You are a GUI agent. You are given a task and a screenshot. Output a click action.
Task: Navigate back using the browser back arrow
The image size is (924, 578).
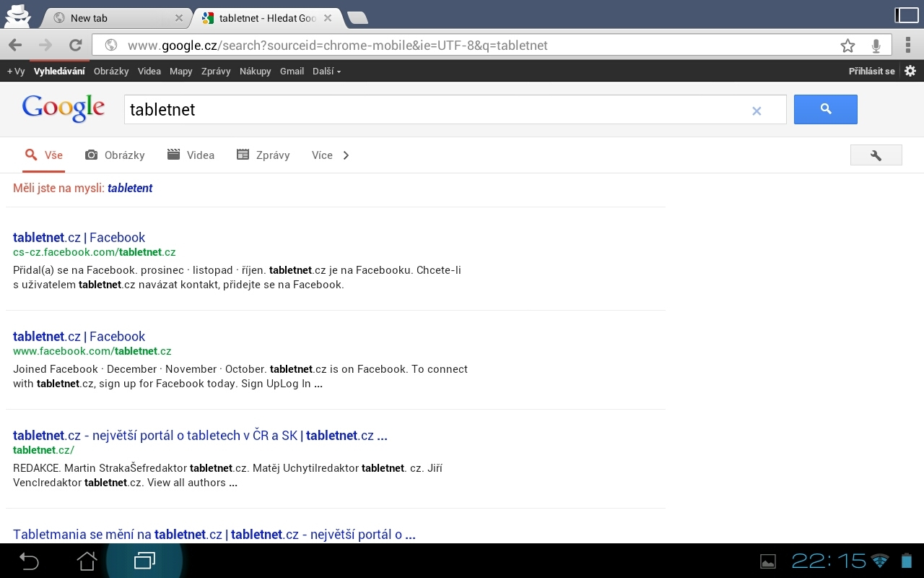point(14,45)
